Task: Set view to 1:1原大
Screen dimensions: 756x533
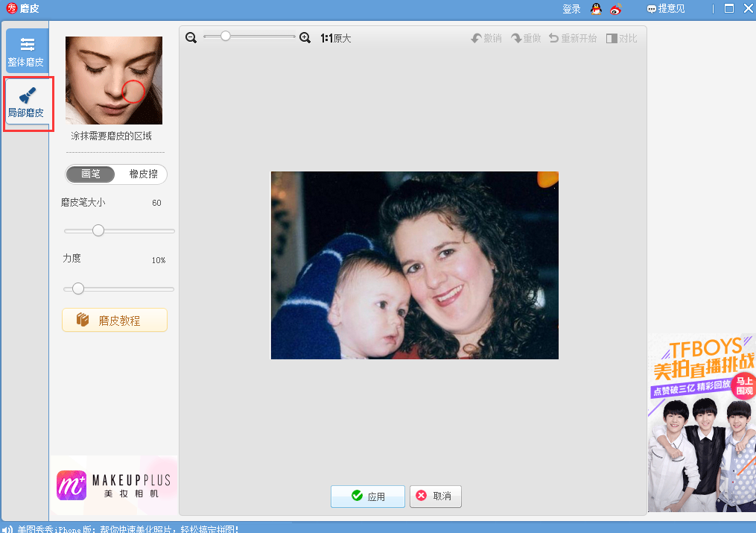Action: pos(336,39)
